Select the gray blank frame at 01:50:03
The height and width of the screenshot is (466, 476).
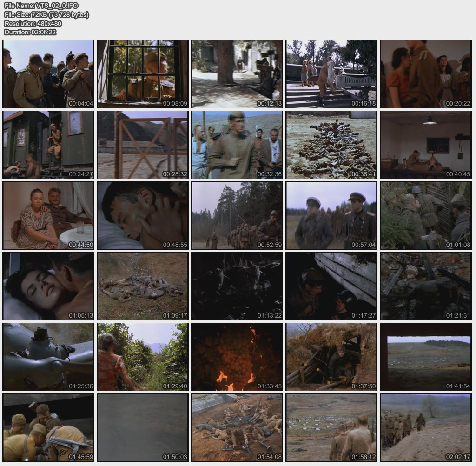pos(143,428)
